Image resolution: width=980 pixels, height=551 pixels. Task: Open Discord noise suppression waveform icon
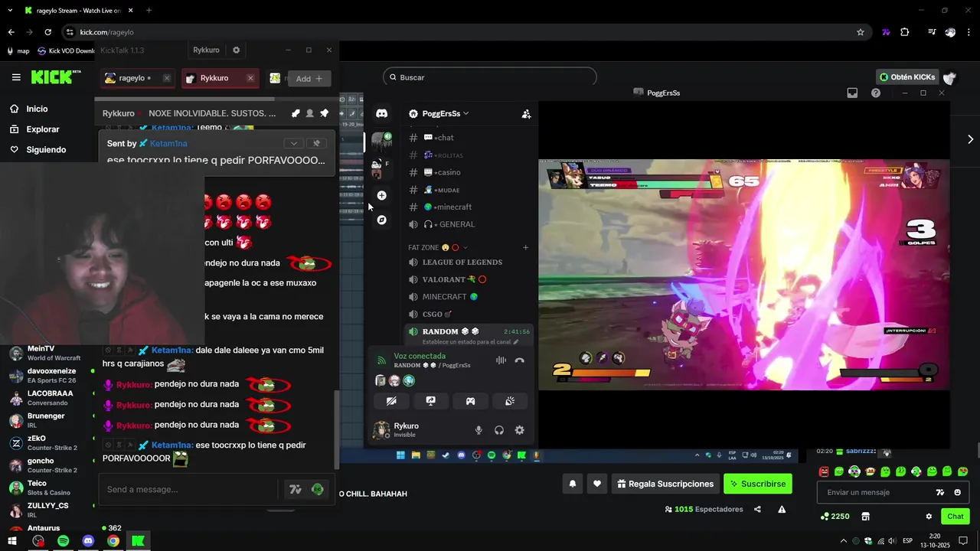click(x=501, y=360)
